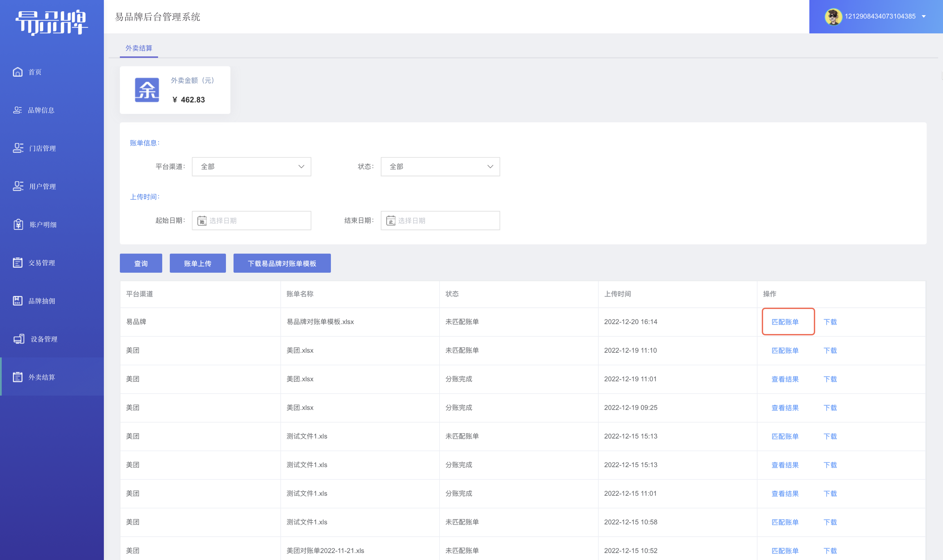The image size is (943, 560).
Task: Switch to the 外卖结算 tab
Action: pyautogui.click(x=138, y=48)
